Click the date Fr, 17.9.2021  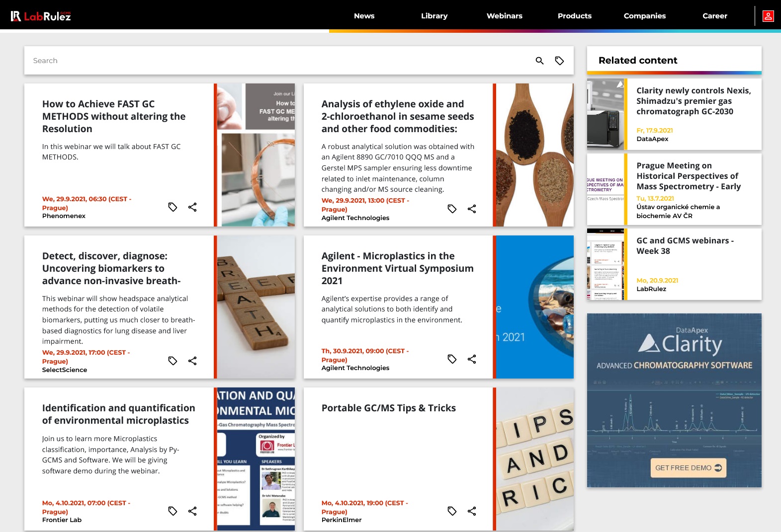click(655, 131)
